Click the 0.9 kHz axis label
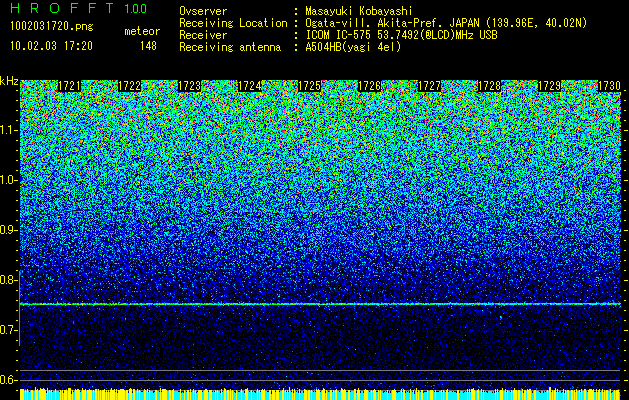Screen dimensions: 629x400 click(x=8, y=230)
